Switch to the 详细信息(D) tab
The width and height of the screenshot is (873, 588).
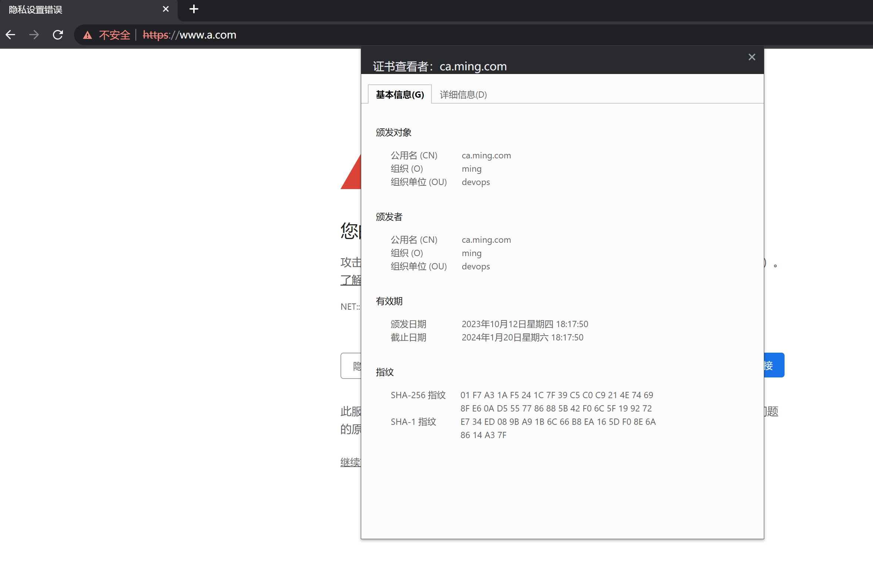pos(463,94)
